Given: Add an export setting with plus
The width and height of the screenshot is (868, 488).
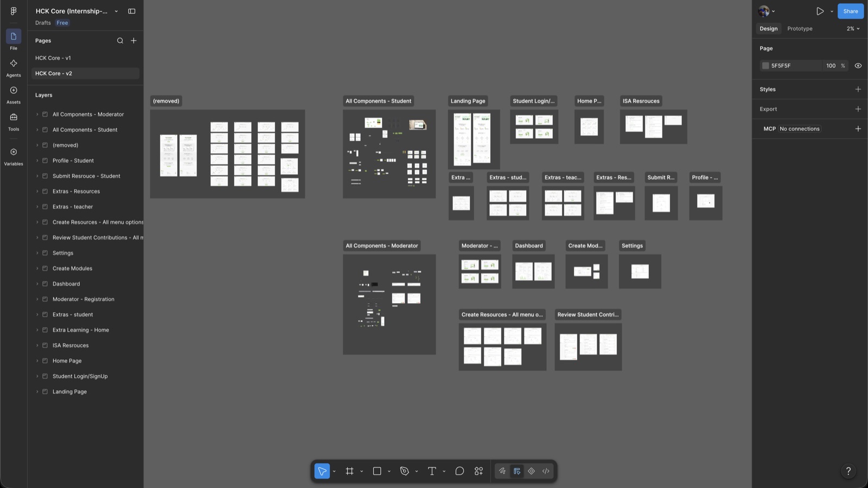Looking at the screenshot, I should (858, 109).
